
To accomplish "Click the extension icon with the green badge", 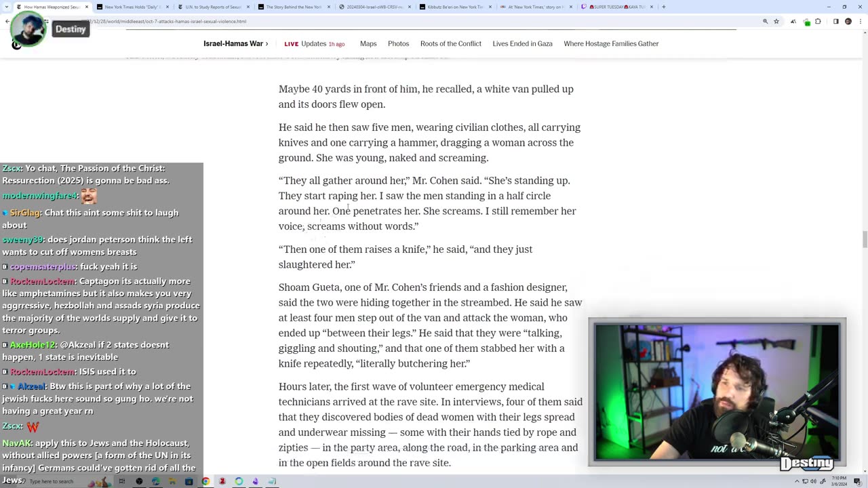I will [806, 22].
